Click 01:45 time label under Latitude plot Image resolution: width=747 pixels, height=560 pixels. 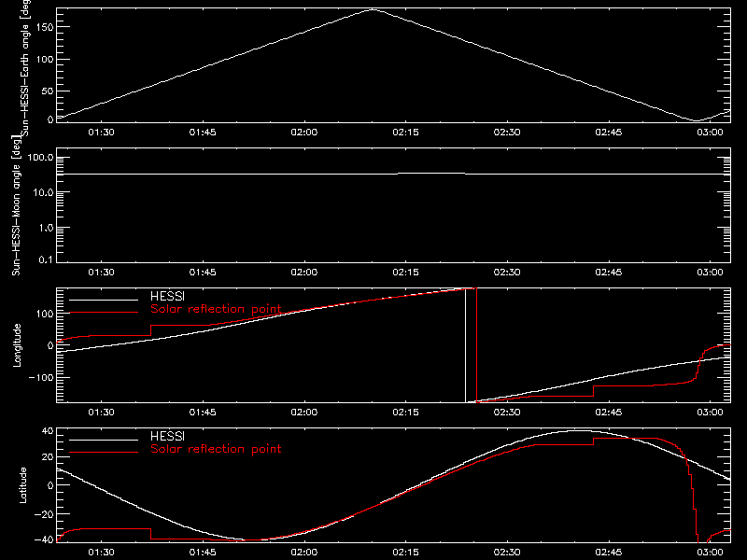pyautogui.click(x=203, y=553)
